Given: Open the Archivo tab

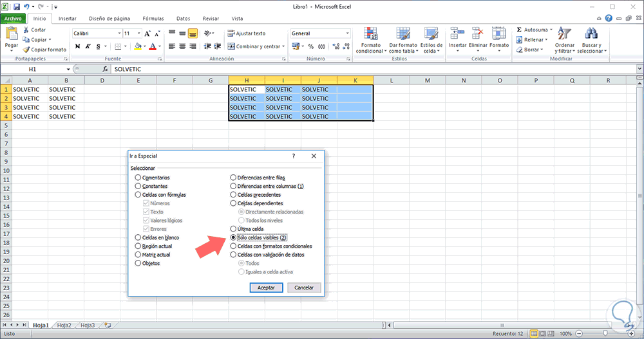Looking at the screenshot, I should click(13, 19).
